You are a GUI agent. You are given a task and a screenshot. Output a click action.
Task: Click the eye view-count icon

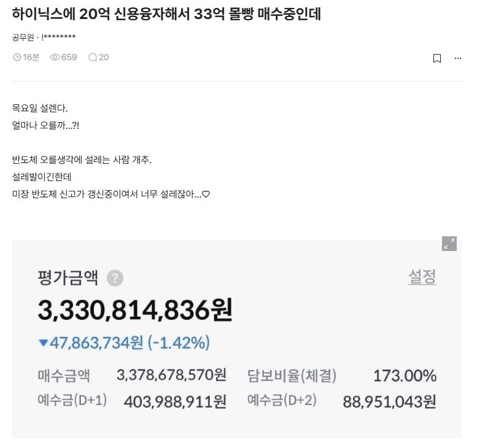(55, 57)
